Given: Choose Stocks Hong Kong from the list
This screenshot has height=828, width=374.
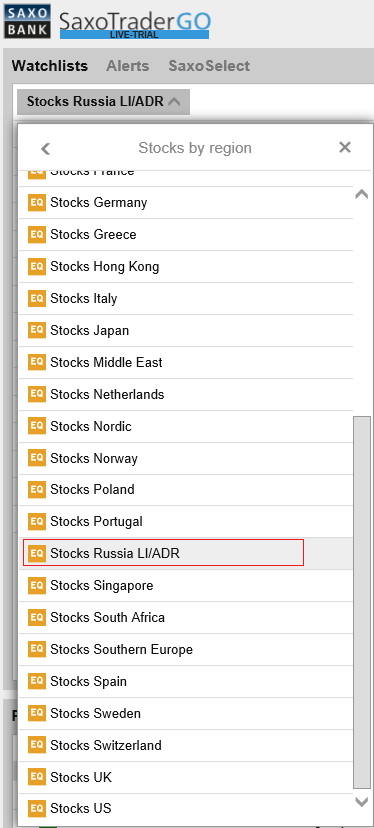Looking at the screenshot, I should point(186,266).
